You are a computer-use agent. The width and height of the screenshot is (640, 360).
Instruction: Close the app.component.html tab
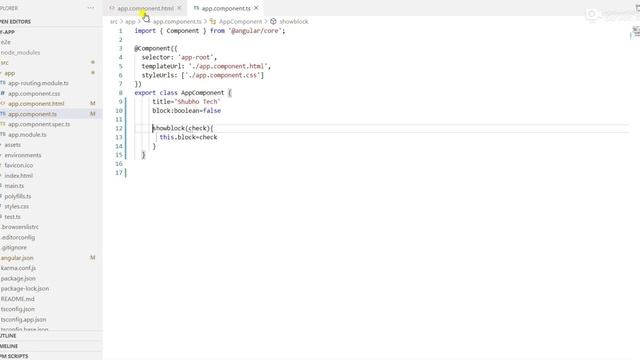point(179,8)
